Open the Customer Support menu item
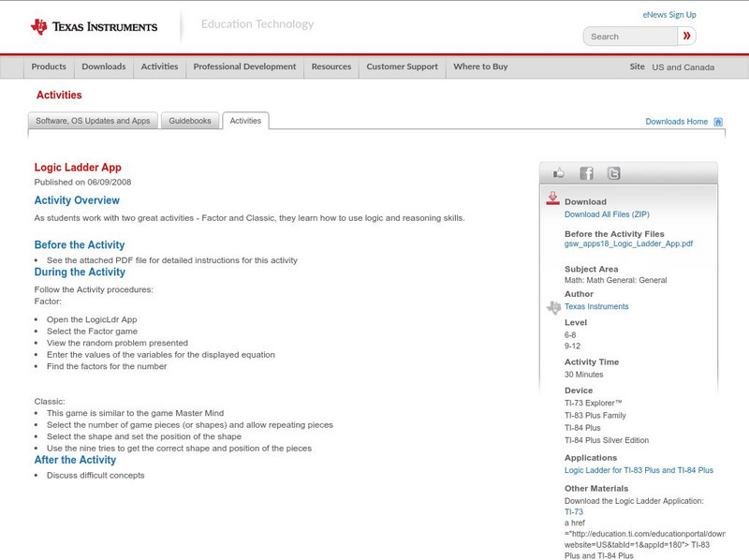Image resolution: width=749 pixels, height=560 pixels. point(402,67)
